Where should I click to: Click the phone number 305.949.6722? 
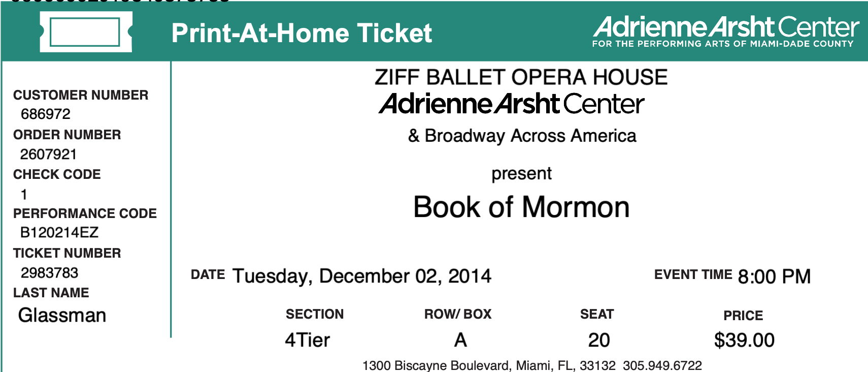pos(662,365)
